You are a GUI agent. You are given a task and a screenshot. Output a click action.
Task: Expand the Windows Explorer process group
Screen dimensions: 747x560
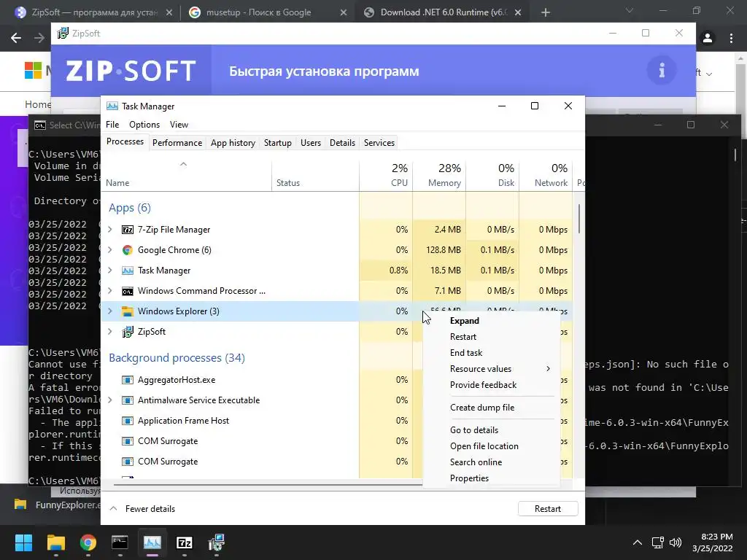click(110, 311)
